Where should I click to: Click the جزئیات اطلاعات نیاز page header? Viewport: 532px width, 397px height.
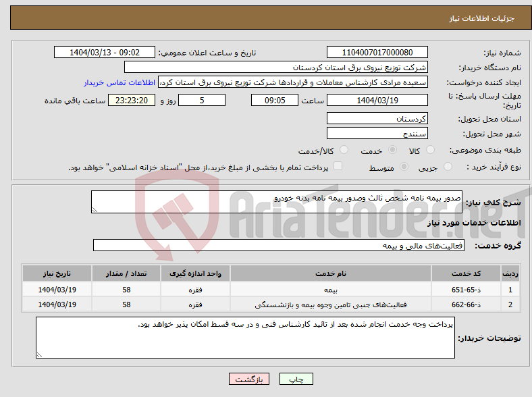pos(482,18)
